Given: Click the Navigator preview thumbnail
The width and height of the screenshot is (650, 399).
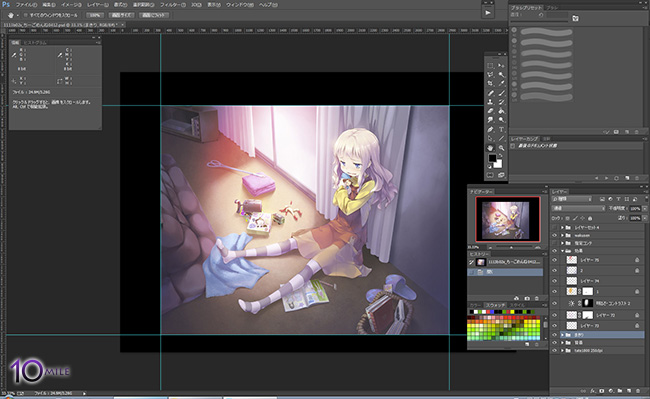Looking at the screenshot, I should [508, 219].
